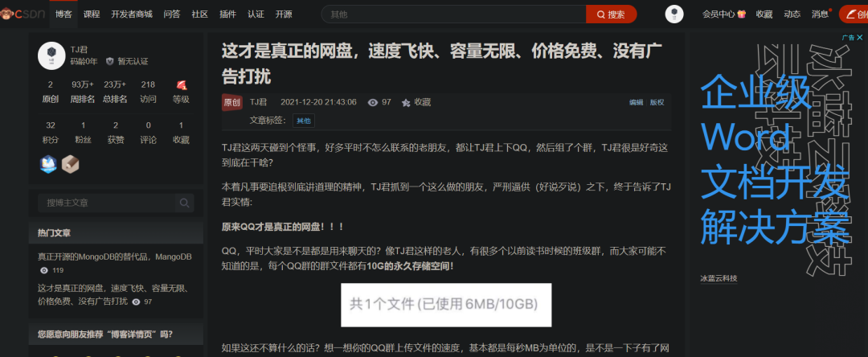The height and width of the screenshot is (357, 868).
Task: Click the 广告 label on ad
Action: click(848, 38)
